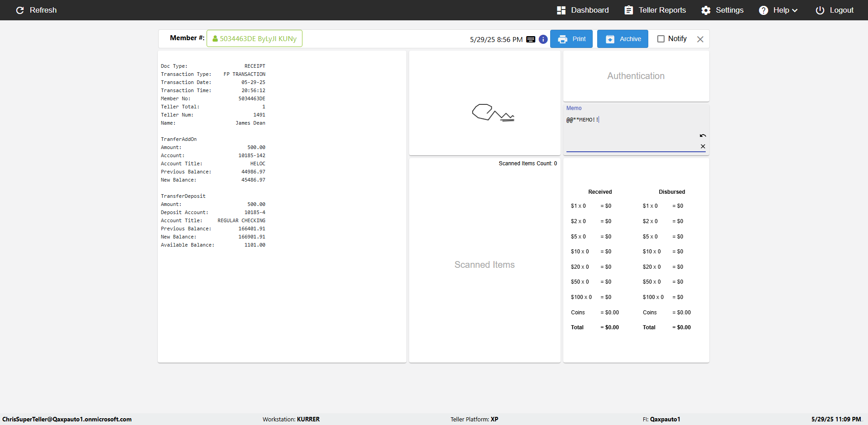This screenshot has height=425, width=868.
Task: Click the Disbursed $50 x 0 row
Action: coord(663,282)
